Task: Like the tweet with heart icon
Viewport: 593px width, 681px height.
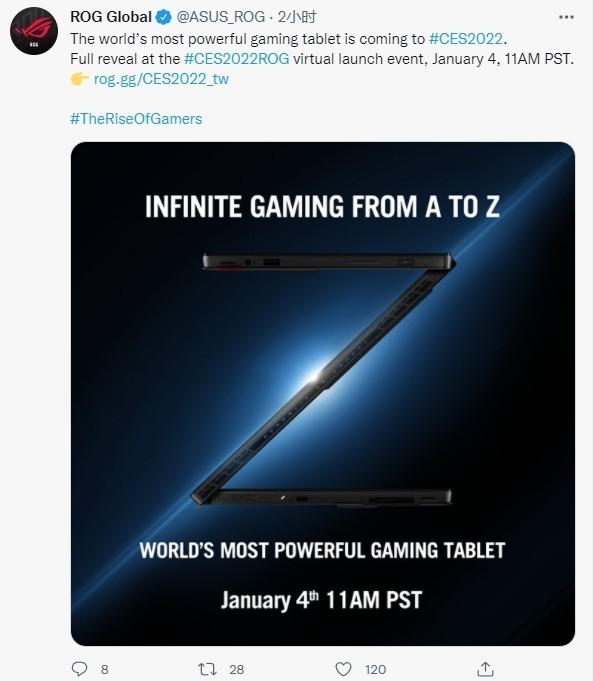Action: point(343,669)
